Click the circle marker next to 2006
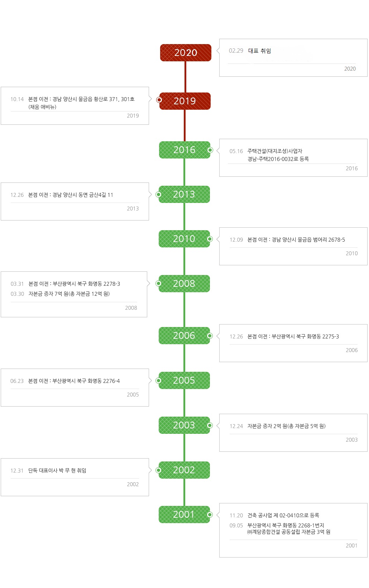This screenshot has height=588, width=369. pos(210,336)
